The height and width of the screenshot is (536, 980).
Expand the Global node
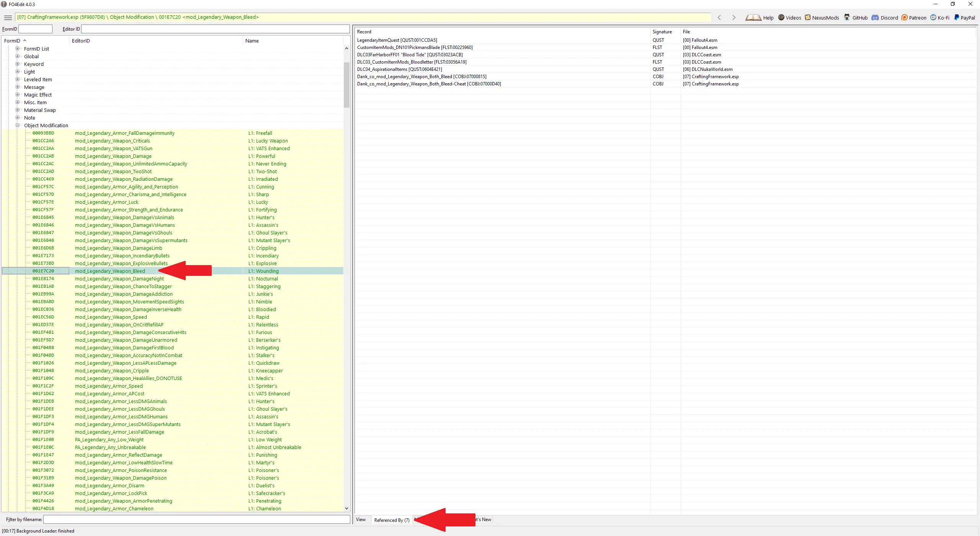click(17, 56)
